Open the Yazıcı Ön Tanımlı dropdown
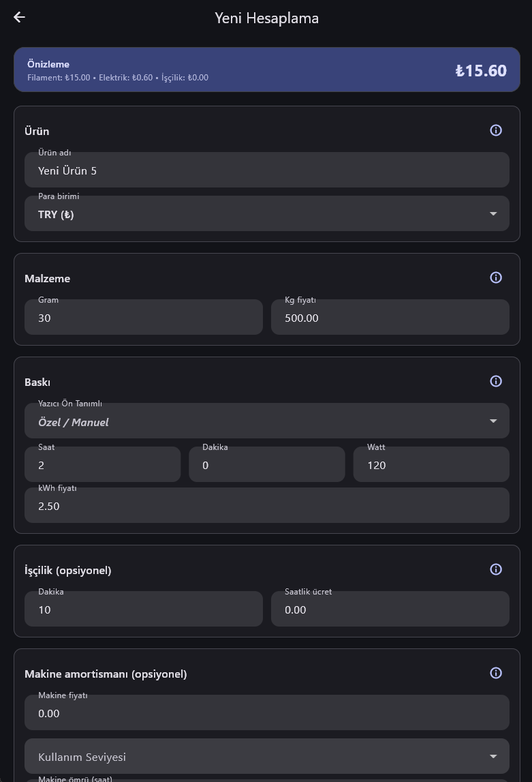 267,421
